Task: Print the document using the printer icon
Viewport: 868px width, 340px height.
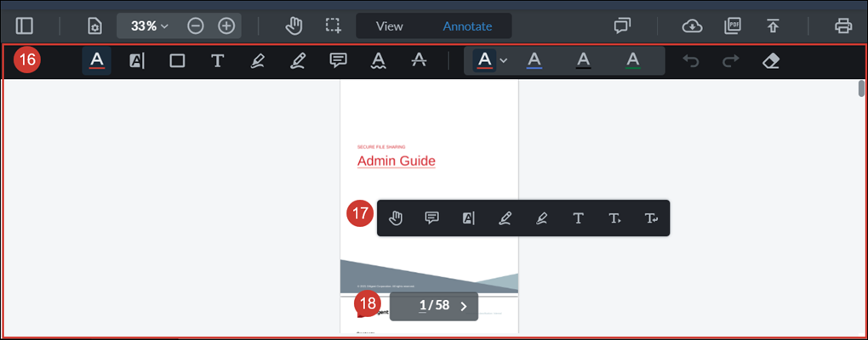Action: point(843,25)
